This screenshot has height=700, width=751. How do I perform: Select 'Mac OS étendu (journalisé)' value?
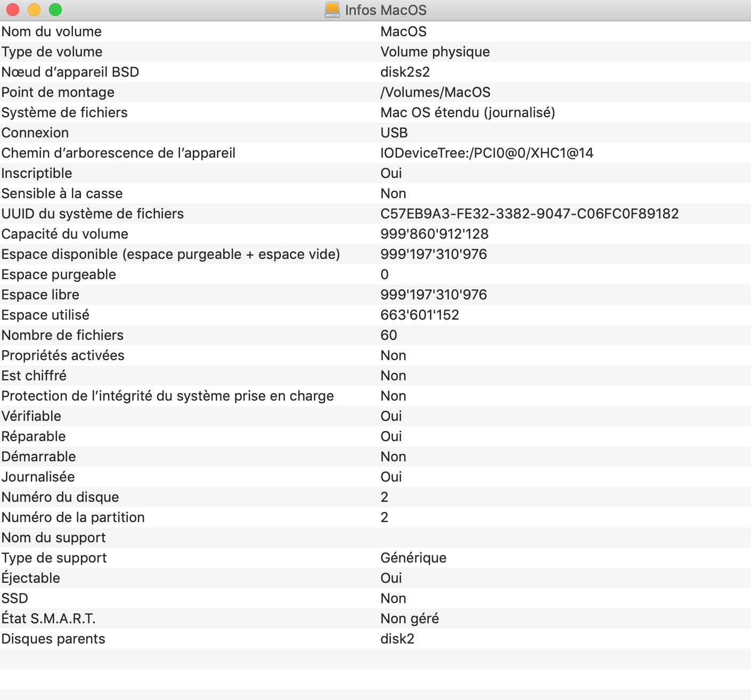[468, 112]
